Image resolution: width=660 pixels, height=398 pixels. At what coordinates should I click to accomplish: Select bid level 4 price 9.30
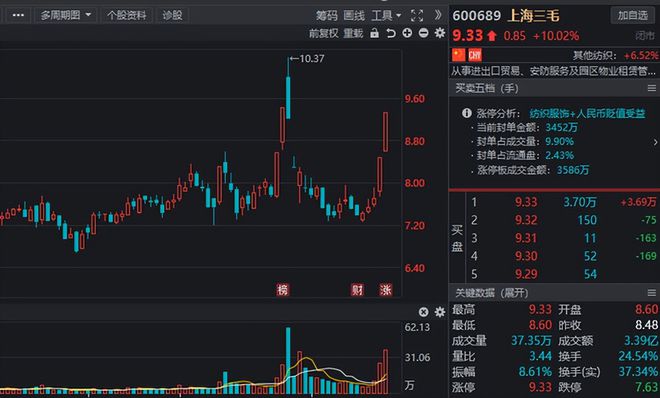point(526,256)
